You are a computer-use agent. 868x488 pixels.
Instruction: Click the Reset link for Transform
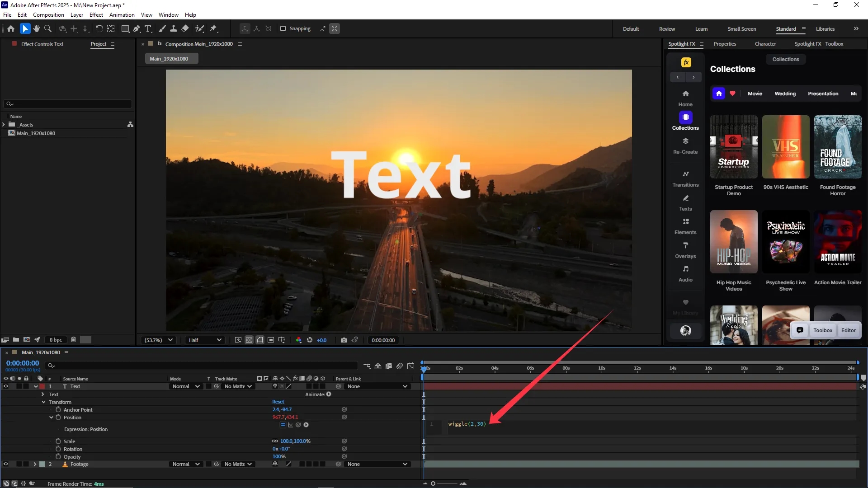tap(278, 402)
